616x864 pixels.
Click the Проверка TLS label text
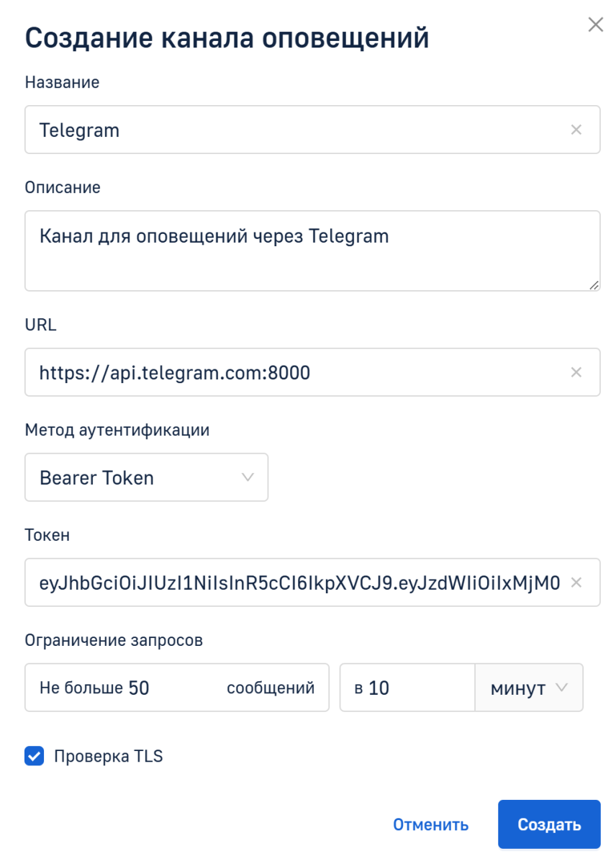tap(109, 757)
